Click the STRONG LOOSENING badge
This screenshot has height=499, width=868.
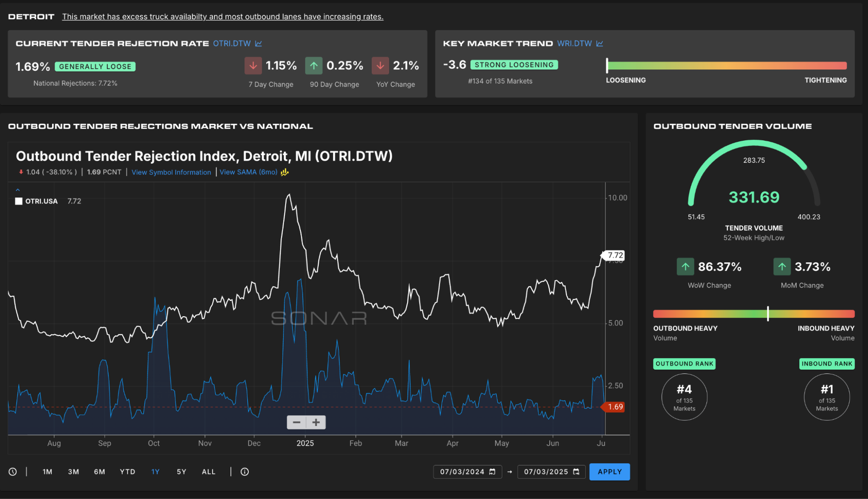tap(514, 65)
